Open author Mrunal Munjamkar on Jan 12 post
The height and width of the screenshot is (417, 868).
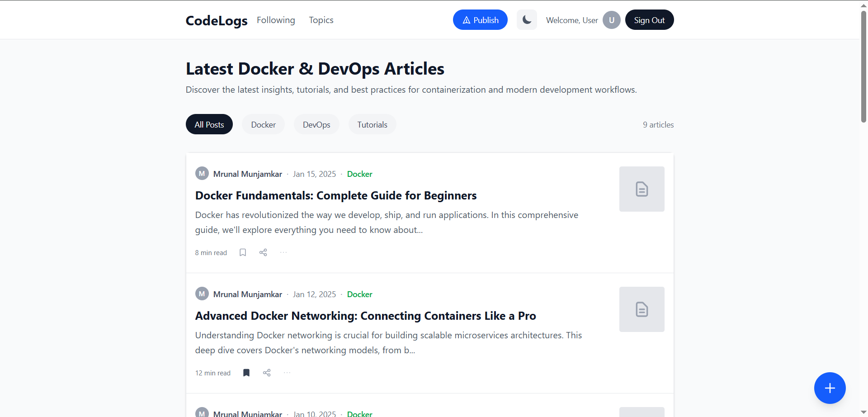click(x=248, y=294)
